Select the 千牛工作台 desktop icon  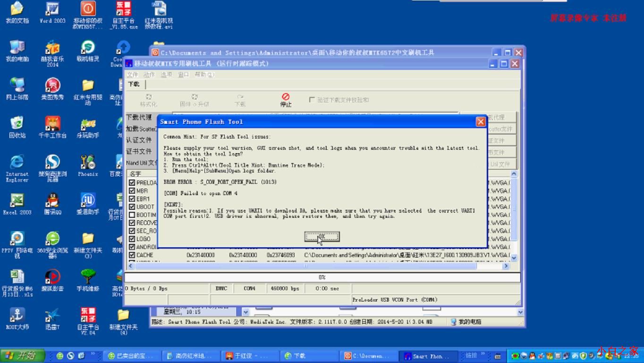click(52, 127)
